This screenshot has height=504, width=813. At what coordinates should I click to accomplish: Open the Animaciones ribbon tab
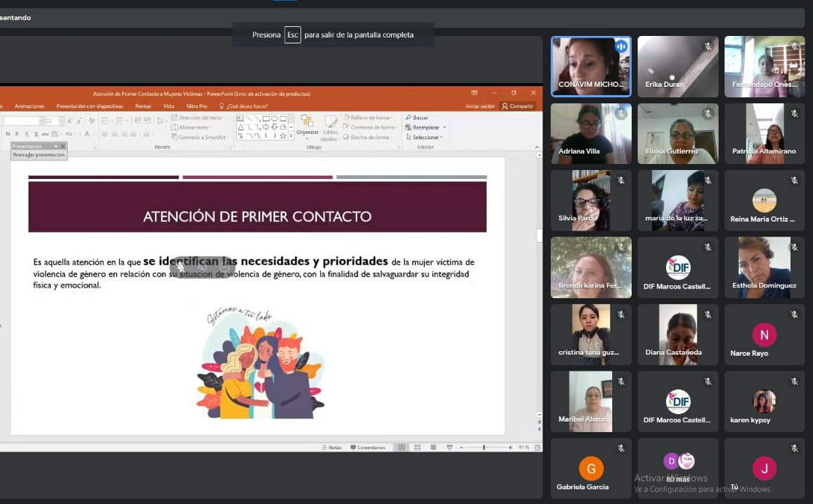coord(29,106)
